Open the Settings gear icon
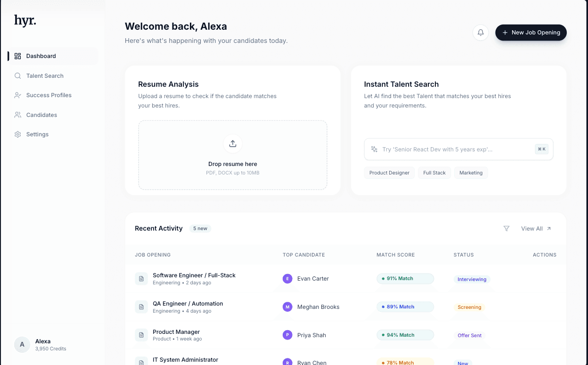Screen dimensions: 588x365 [17, 134]
